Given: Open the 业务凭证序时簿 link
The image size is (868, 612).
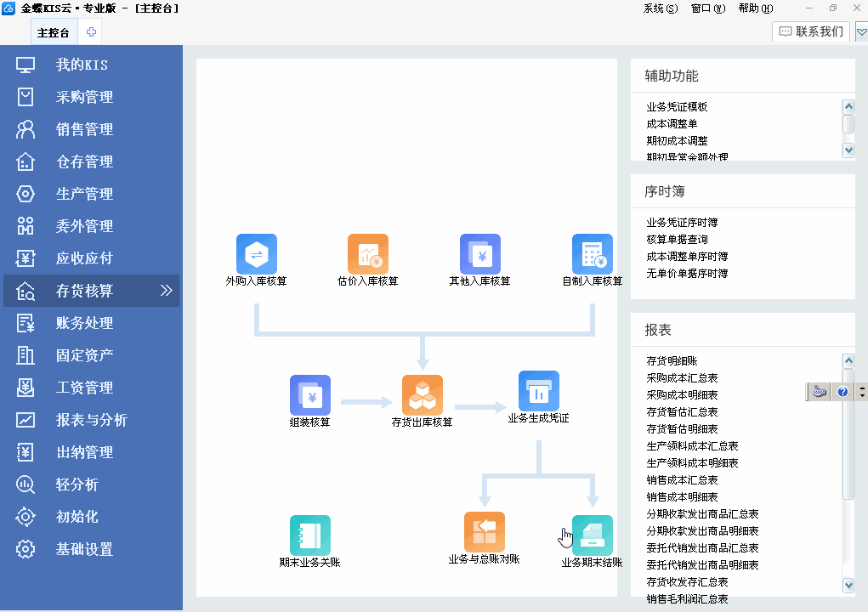Looking at the screenshot, I should (682, 223).
